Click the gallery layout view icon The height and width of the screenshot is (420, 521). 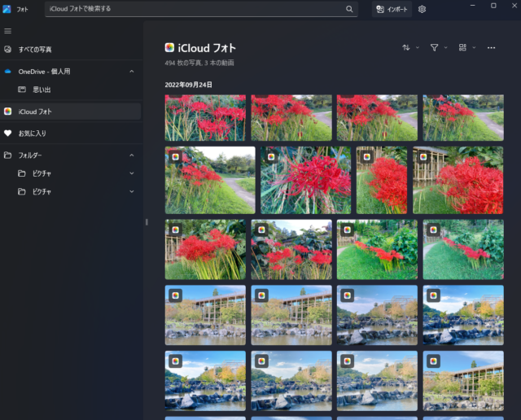coord(462,47)
